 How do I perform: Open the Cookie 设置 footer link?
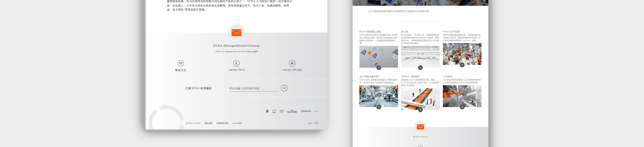(237, 123)
